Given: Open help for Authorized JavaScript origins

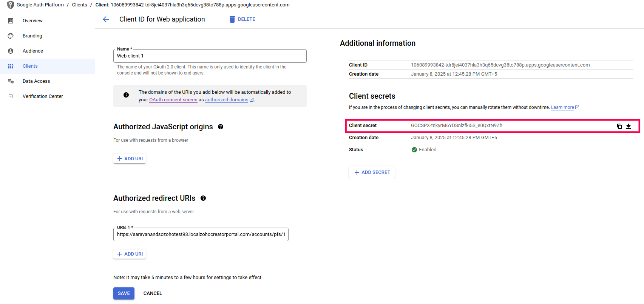Looking at the screenshot, I should pos(221,127).
